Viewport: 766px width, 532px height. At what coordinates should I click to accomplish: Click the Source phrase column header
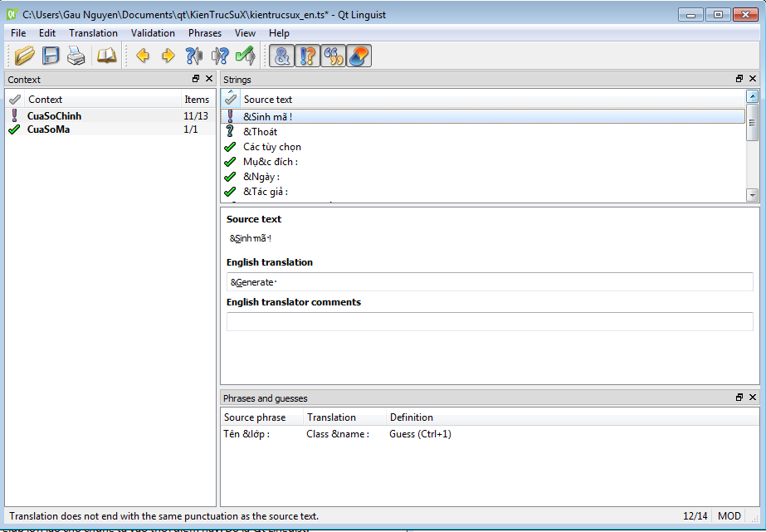[262, 417]
